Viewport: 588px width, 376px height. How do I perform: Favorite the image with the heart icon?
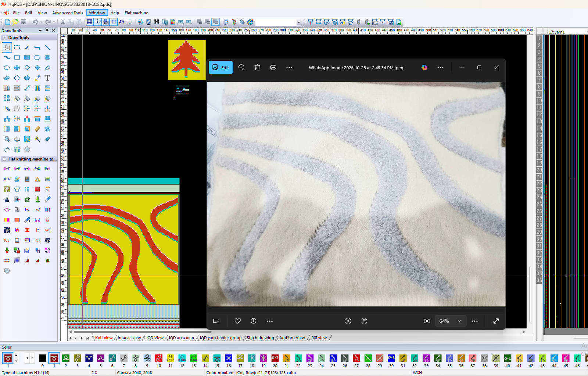click(x=238, y=321)
